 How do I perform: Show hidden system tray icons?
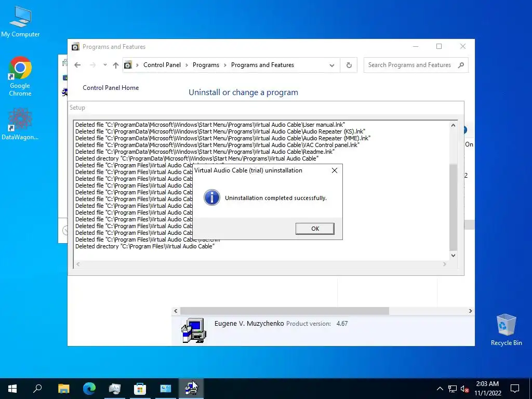coord(440,389)
